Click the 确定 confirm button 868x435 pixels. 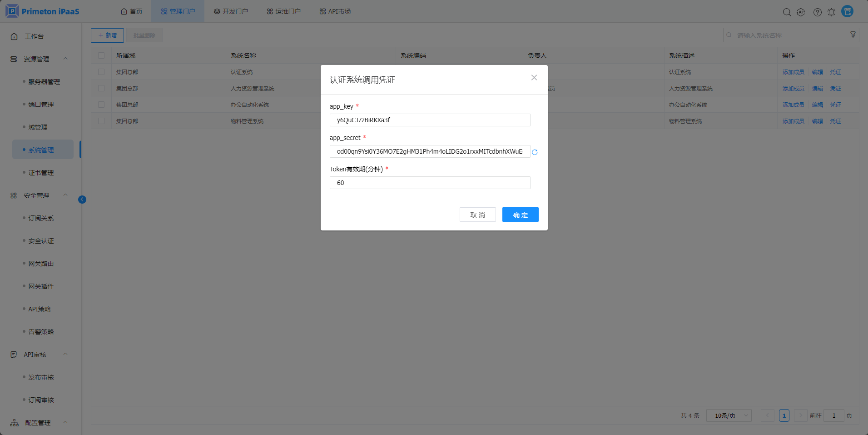click(x=520, y=215)
